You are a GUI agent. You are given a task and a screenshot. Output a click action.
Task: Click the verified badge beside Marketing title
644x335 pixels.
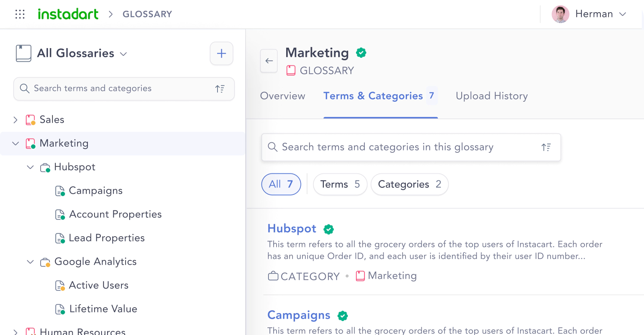pyautogui.click(x=361, y=53)
